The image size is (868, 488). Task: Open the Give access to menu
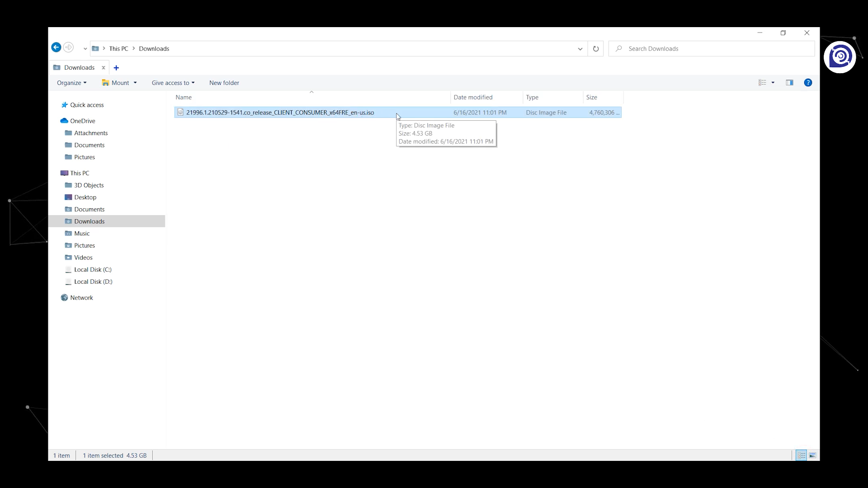click(172, 82)
